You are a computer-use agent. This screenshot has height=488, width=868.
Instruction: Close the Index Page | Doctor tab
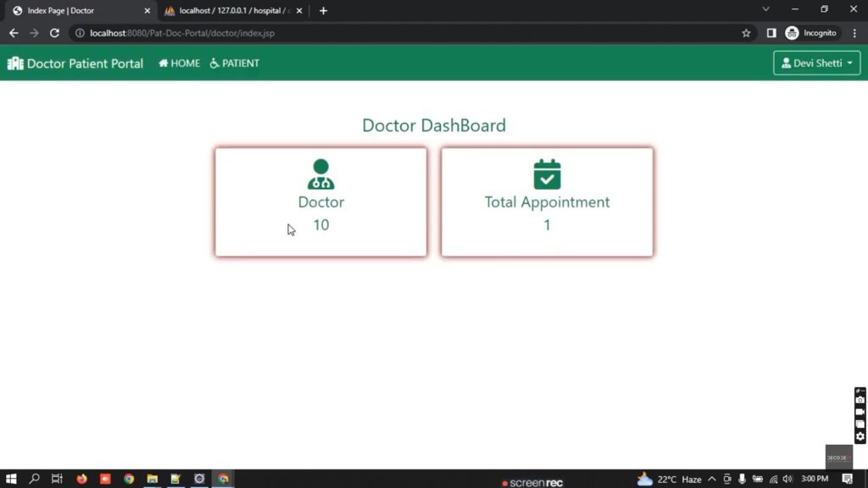click(147, 10)
